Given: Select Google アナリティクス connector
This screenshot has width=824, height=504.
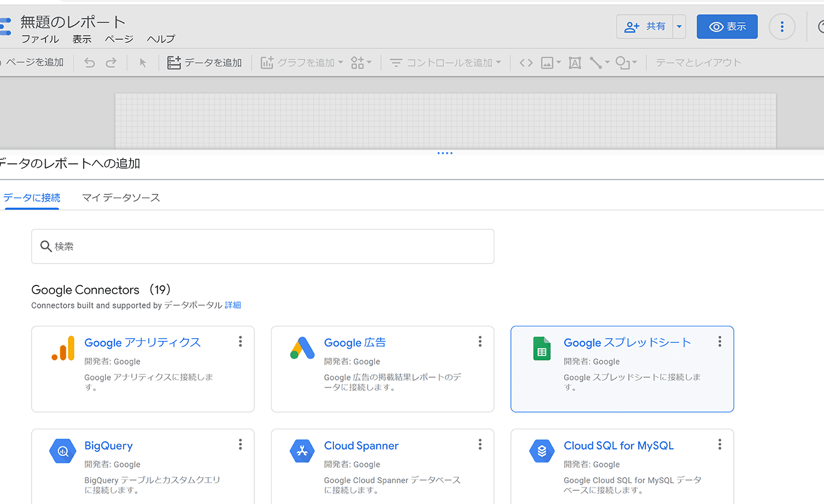Looking at the screenshot, I should (143, 369).
